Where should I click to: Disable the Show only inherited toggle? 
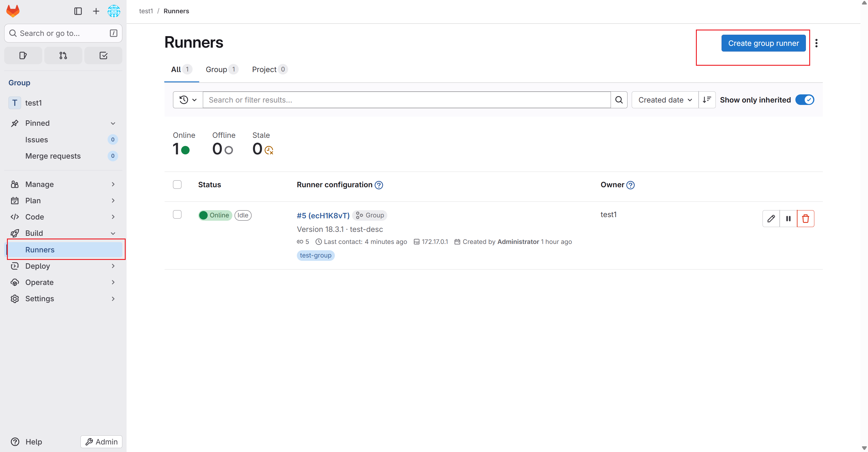804,100
